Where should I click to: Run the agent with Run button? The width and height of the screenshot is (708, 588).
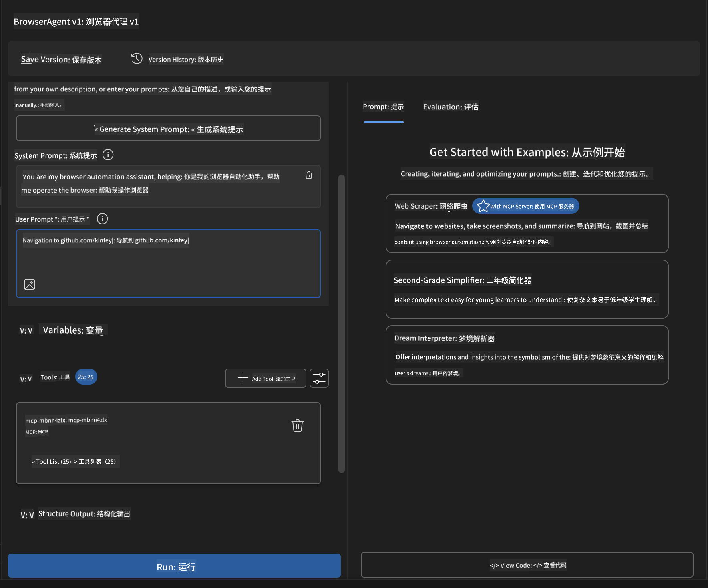(x=174, y=566)
